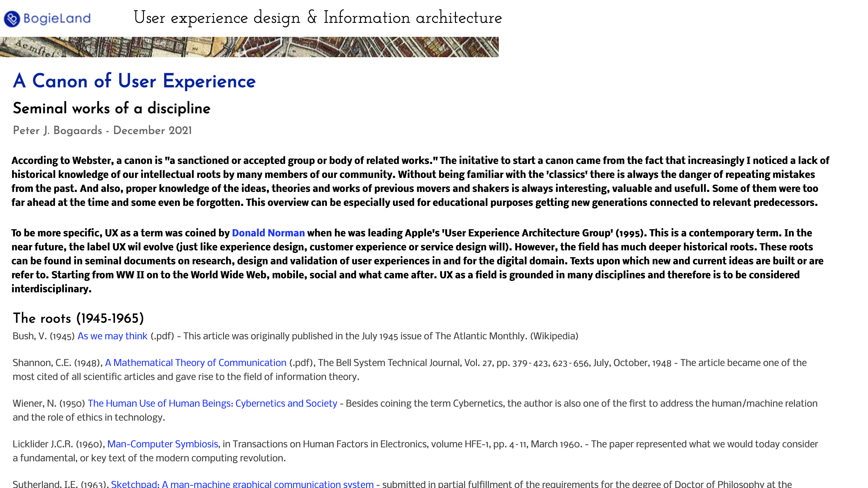
Task: Click the Wiener, N. (1950) author text
Action: click(49, 404)
